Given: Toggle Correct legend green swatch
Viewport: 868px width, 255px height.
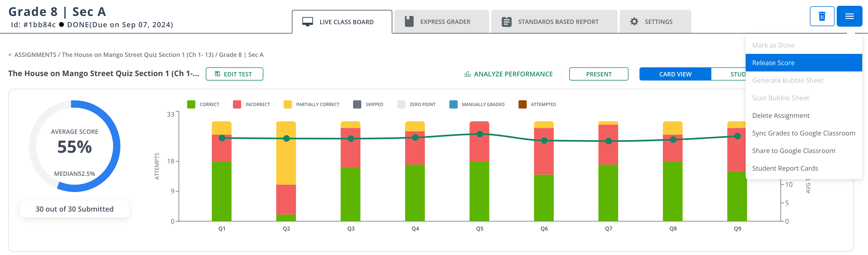Looking at the screenshot, I should point(191,104).
